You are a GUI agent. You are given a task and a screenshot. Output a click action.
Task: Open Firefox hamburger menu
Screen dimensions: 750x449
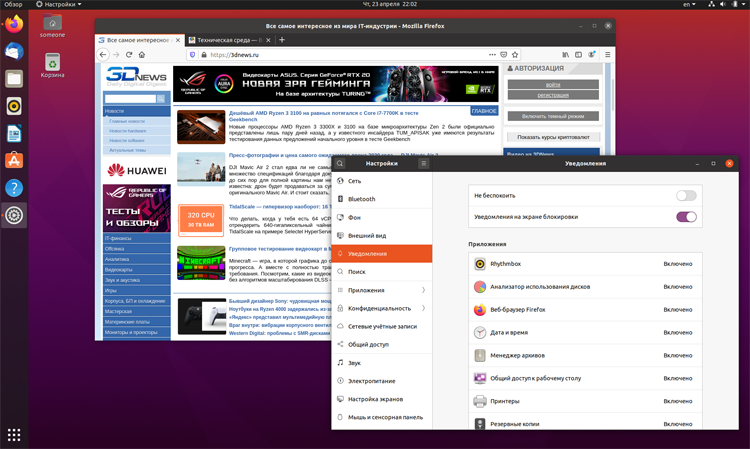click(607, 55)
